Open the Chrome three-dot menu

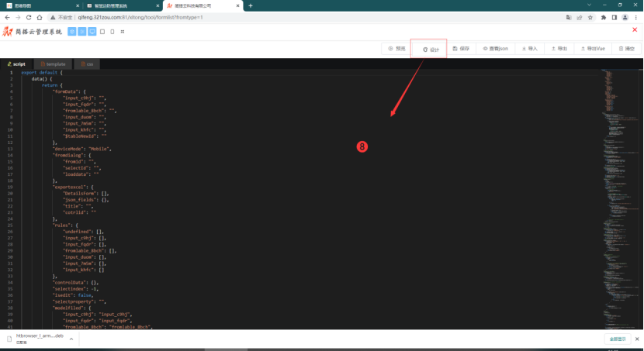[x=636, y=16]
